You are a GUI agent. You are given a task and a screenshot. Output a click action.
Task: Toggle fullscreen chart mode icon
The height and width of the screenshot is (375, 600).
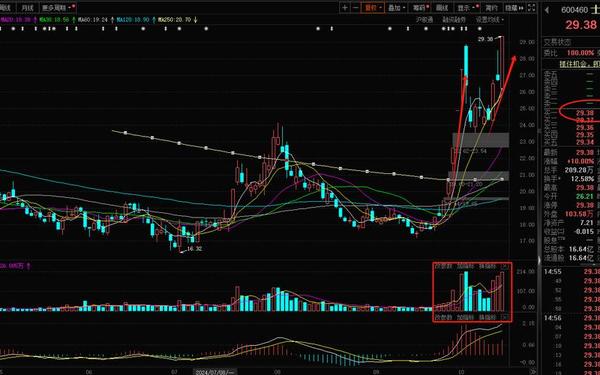(x=532, y=7)
